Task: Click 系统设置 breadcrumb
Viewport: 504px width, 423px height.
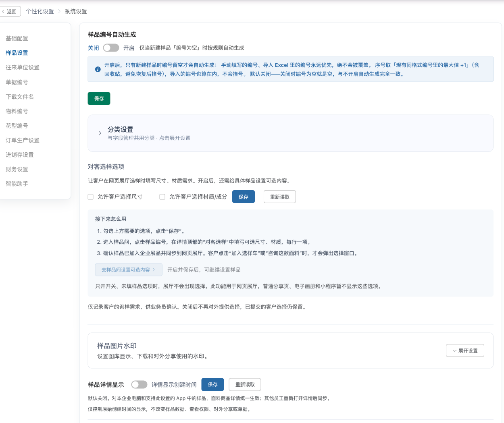Action: 76,11
